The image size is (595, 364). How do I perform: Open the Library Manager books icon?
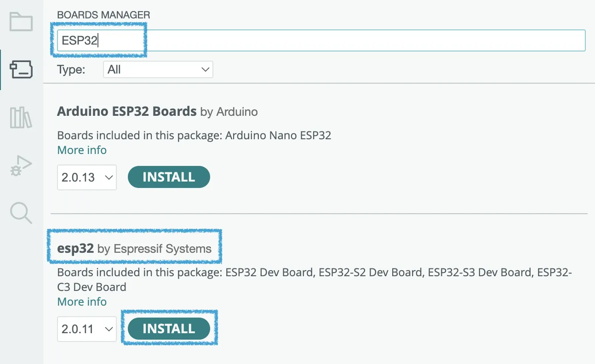tap(21, 118)
